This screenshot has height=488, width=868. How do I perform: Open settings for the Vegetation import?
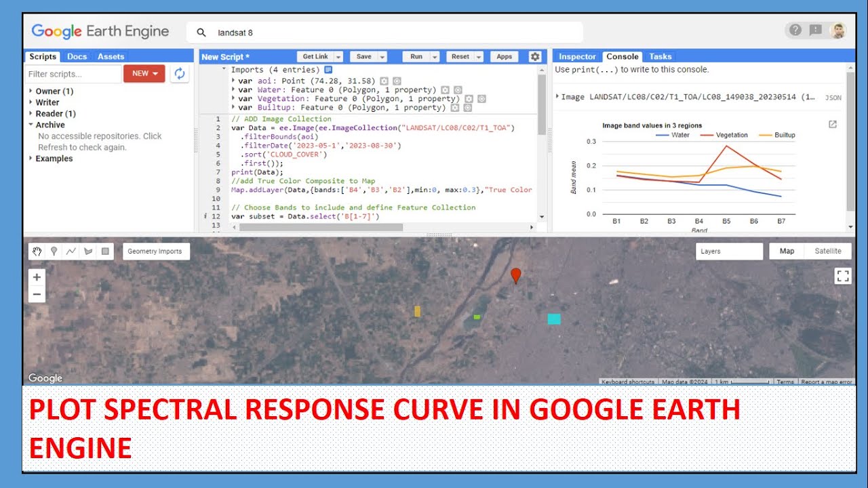coord(469,99)
